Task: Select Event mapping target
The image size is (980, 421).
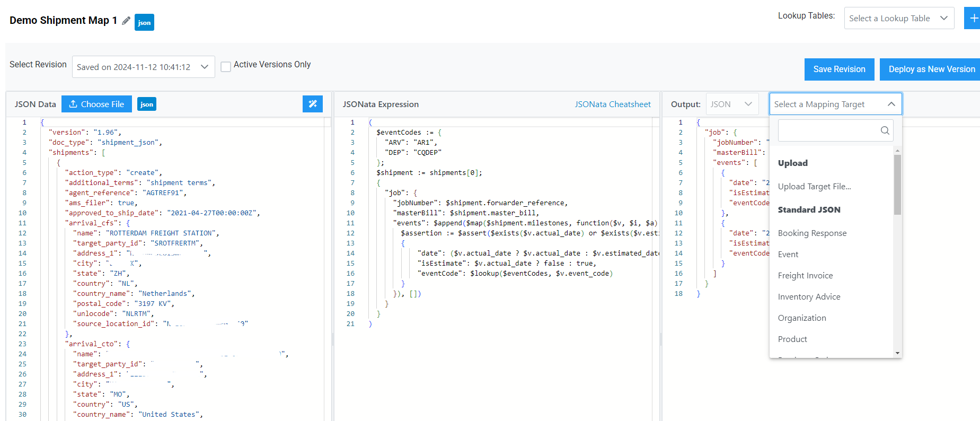Action: pyautogui.click(x=788, y=254)
